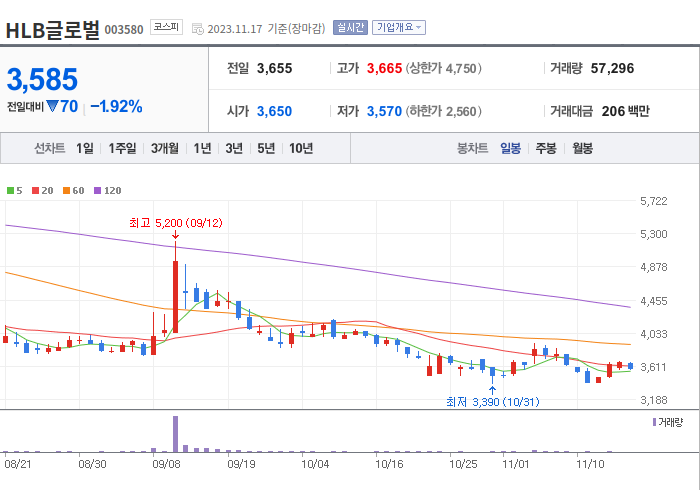
Task: Select the 5년 line chart tab
Action: tap(266, 148)
